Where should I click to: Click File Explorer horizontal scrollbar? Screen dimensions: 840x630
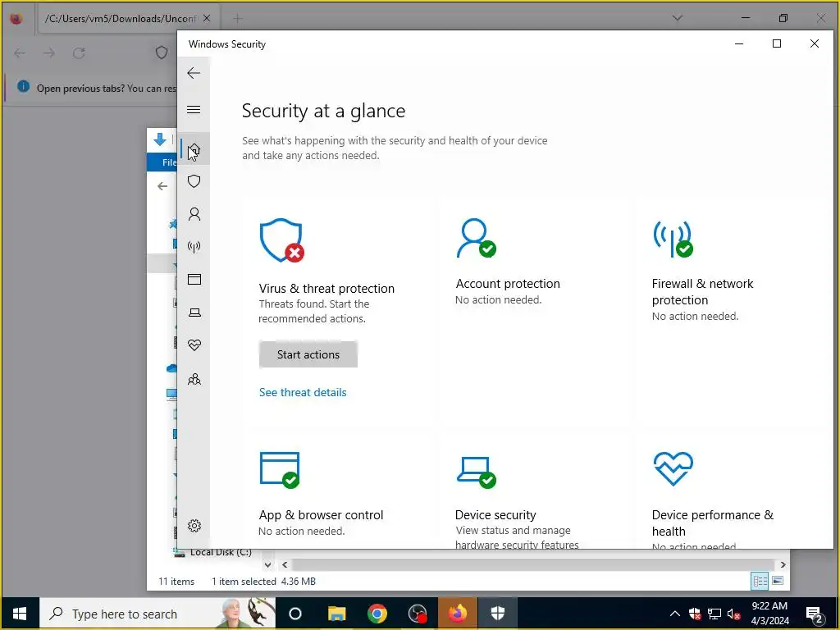click(532, 564)
